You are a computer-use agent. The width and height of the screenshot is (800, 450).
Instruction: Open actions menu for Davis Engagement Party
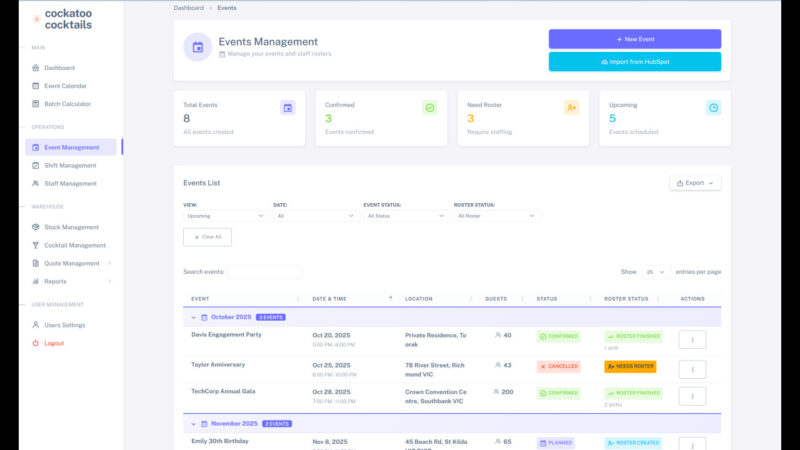(692, 340)
